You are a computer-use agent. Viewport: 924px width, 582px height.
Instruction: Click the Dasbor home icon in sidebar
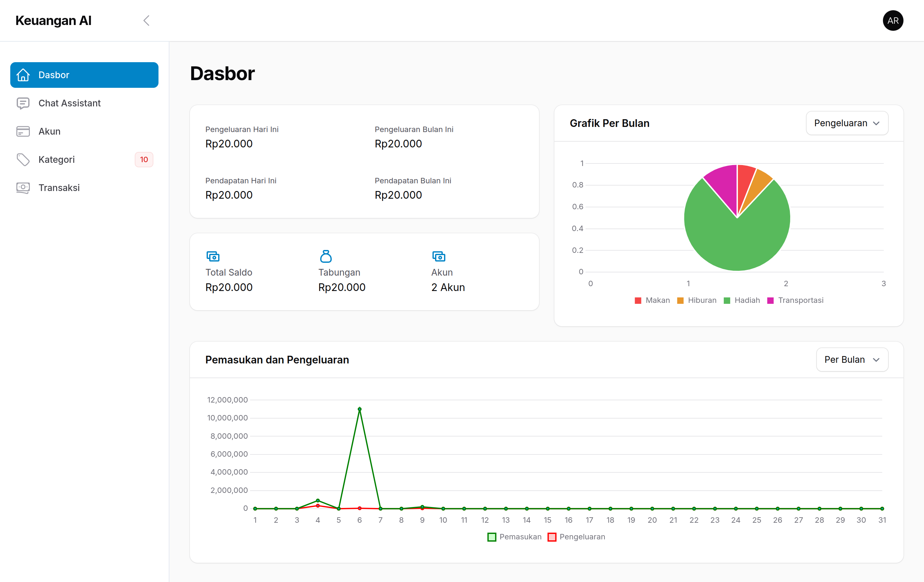tap(23, 75)
